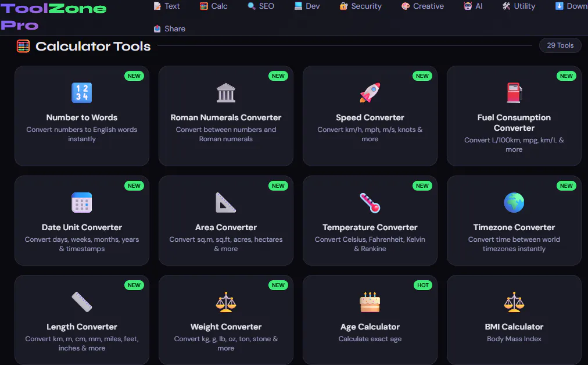The image size is (588, 365).
Task: Click the Utility tools icon
Action: pos(506,6)
